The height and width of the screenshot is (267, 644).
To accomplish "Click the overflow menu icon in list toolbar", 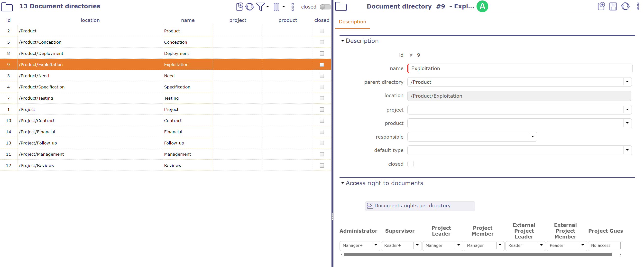I will tap(293, 6).
